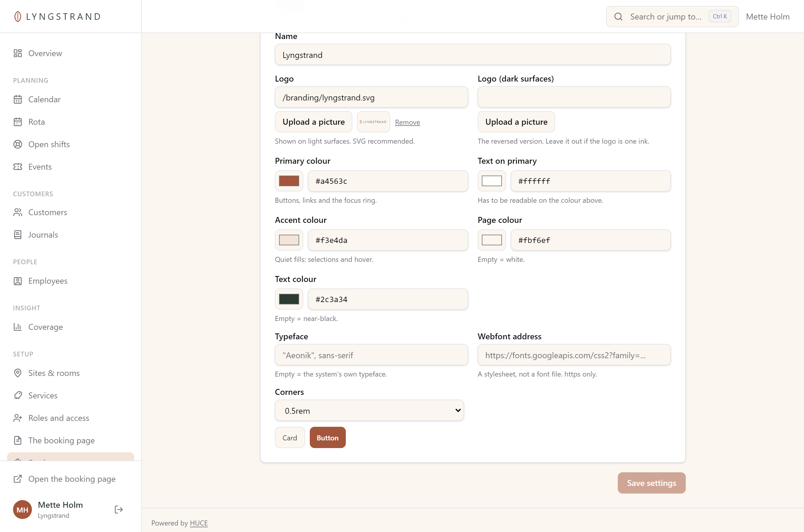This screenshot has width=804, height=532.
Task: Upload a picture for dark surfaces logo
Action: [516, 122]
